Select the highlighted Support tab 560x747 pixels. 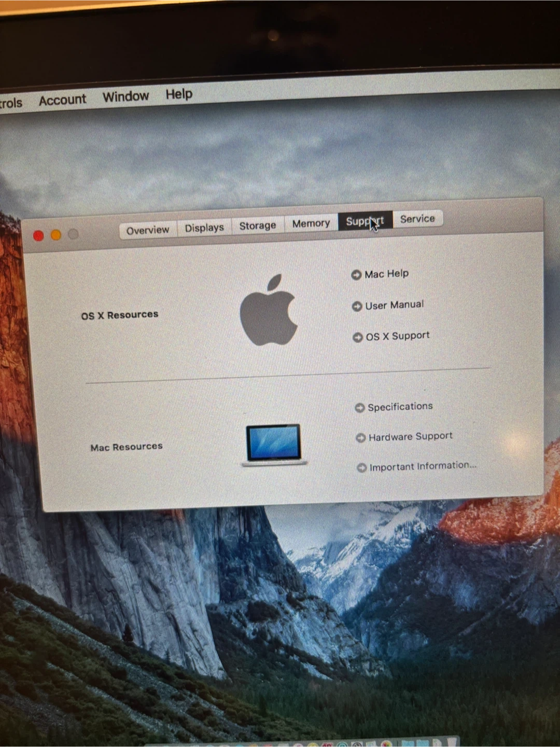point(365,222)
